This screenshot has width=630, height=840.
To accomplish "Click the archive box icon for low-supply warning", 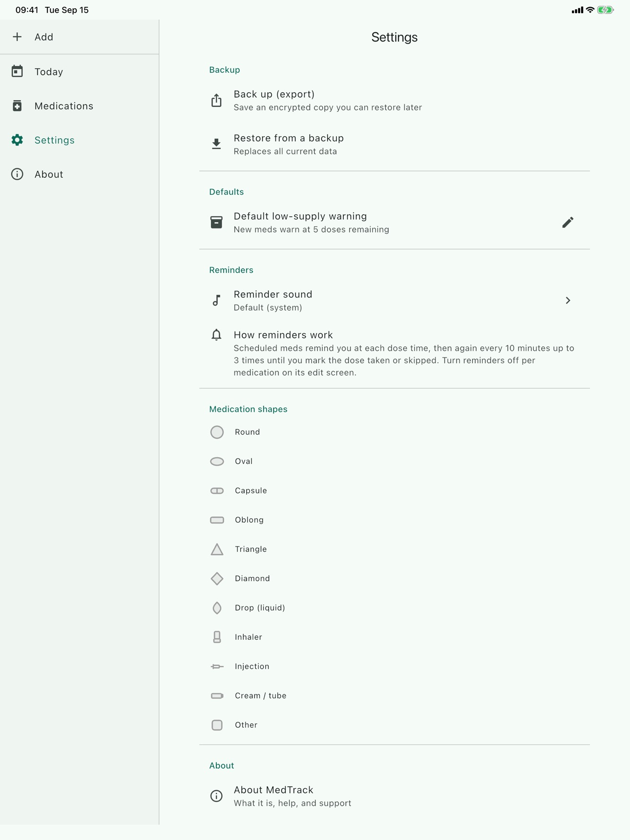I will coord(216,222).
